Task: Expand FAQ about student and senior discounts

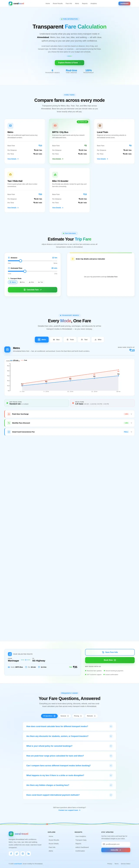Action: [69, 736]
